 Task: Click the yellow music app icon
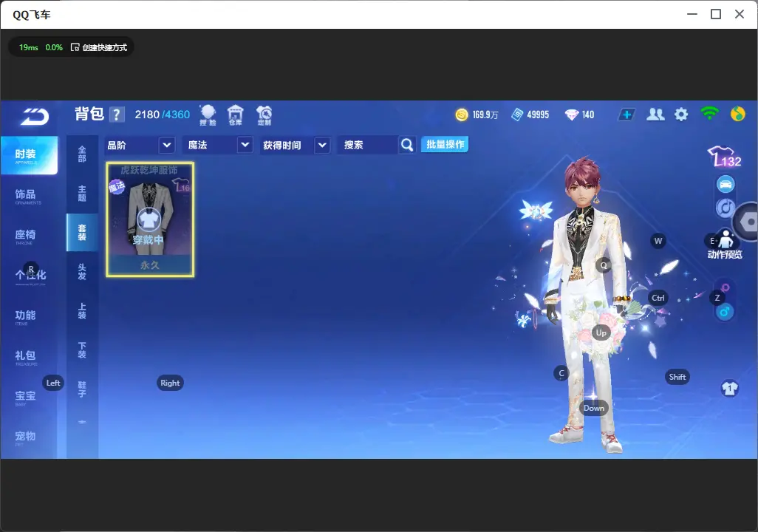pos(738,114)
